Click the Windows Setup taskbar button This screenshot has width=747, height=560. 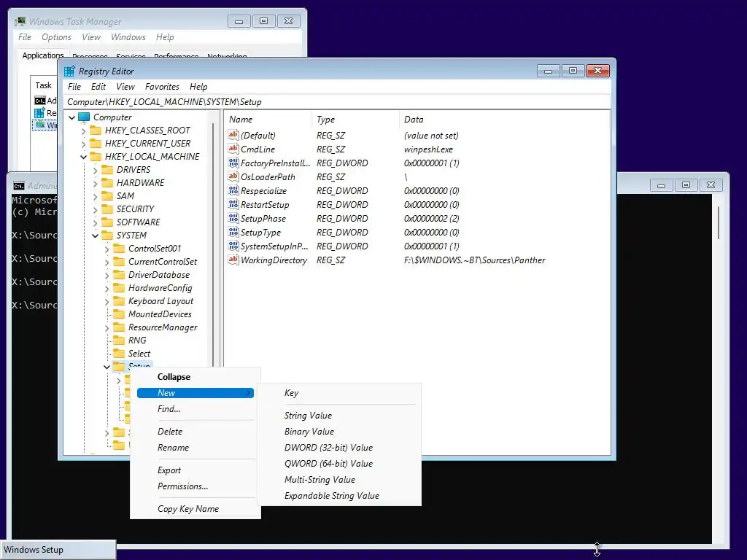[x=58, y=550]
